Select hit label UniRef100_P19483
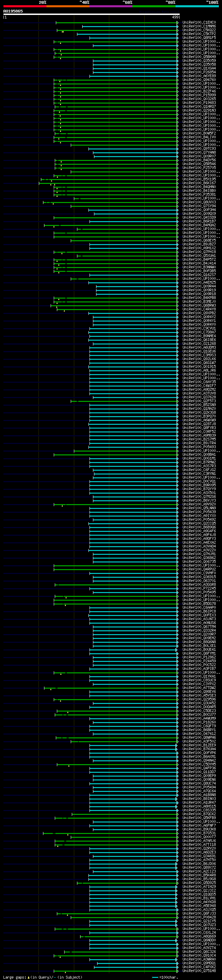 click(199, 103)
